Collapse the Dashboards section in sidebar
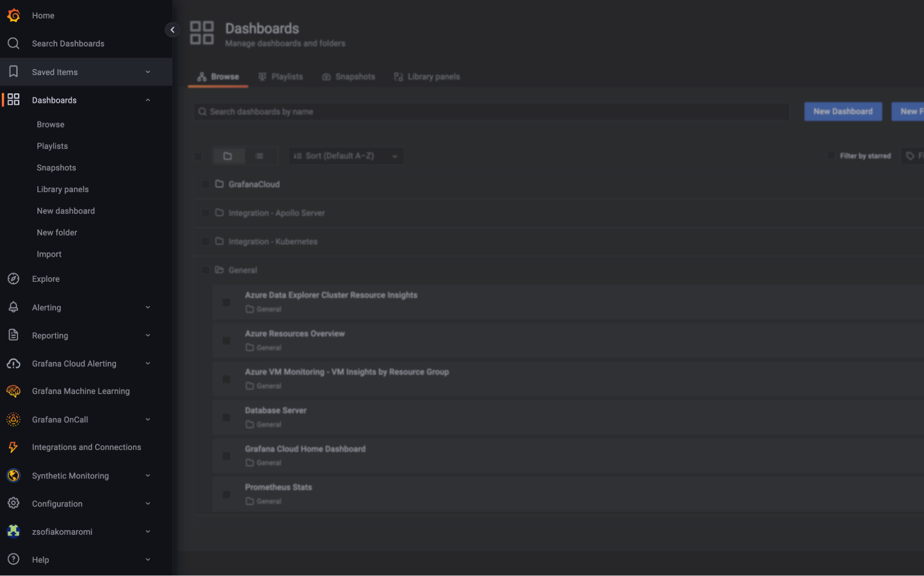This screenshot has height=576, width=924. pos(147,100)
